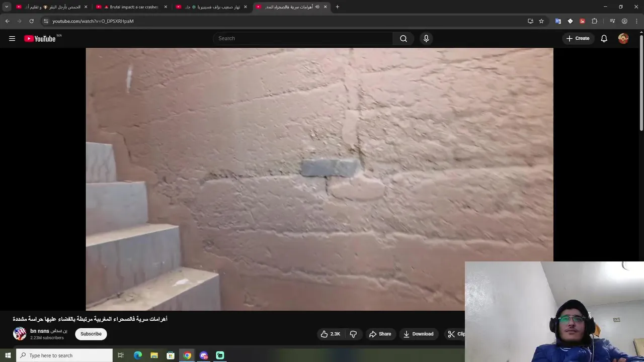
Task: Open the teal app icon on the taskbar
Action: coord(220,355)
